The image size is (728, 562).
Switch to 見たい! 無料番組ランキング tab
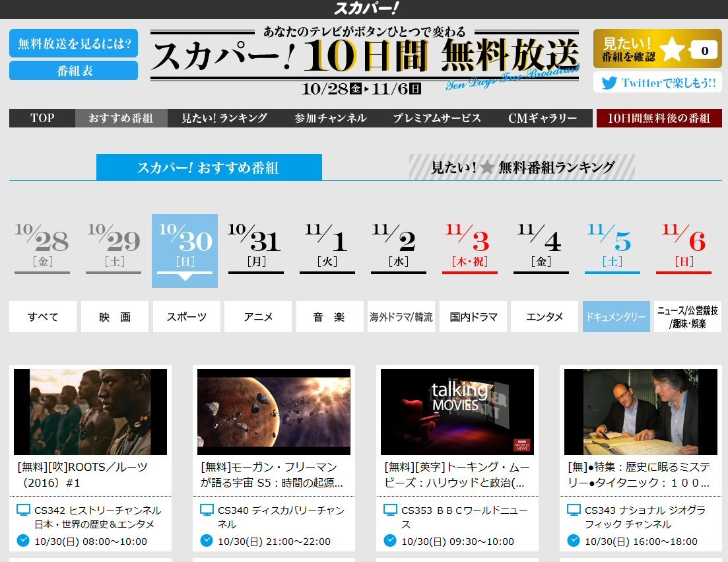522,167
